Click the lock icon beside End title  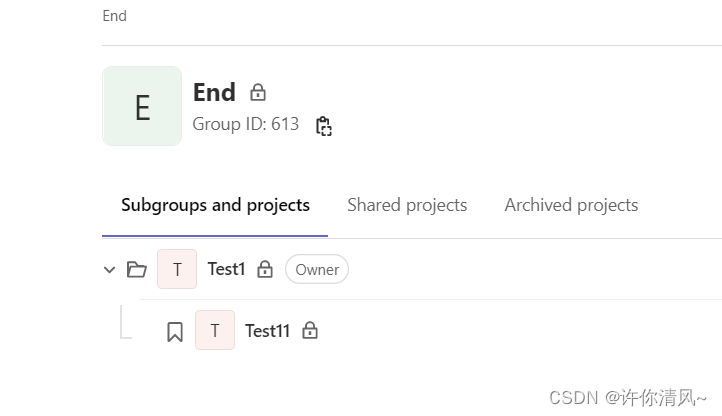pos(258,93)
